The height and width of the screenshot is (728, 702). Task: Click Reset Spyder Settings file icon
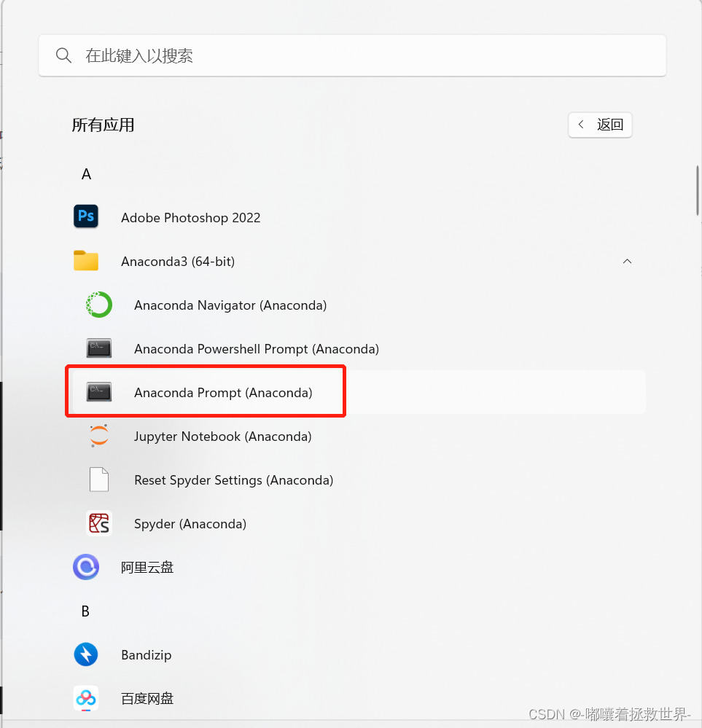99,480
